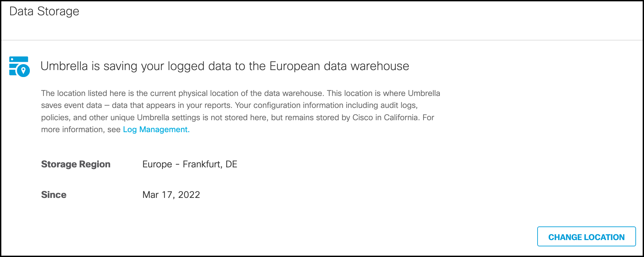Click the CHANGE LOCATION button
The image size is (644, 257).
pyautogui.click(x=586, y=237)
